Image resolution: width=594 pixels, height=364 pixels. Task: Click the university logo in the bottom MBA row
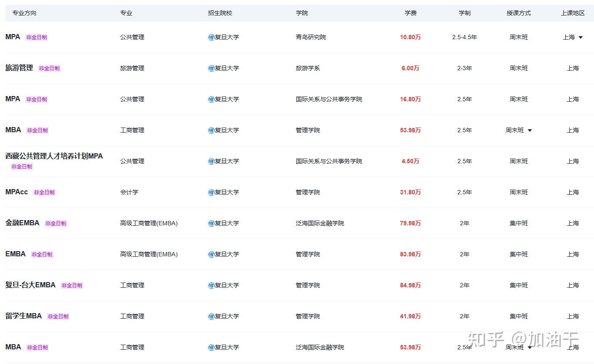[x=211, y=348]
